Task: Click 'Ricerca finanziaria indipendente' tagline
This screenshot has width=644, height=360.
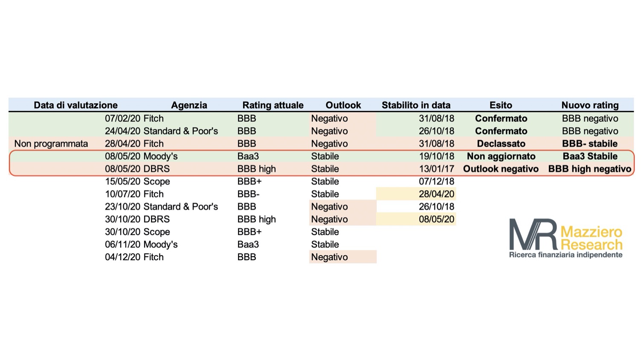Action: 566,255
